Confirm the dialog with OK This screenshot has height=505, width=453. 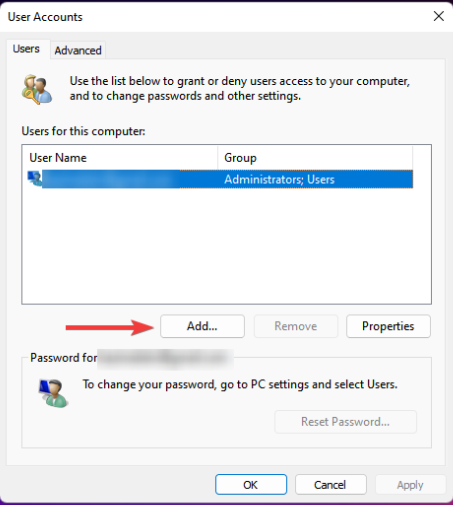pos(251,485)
